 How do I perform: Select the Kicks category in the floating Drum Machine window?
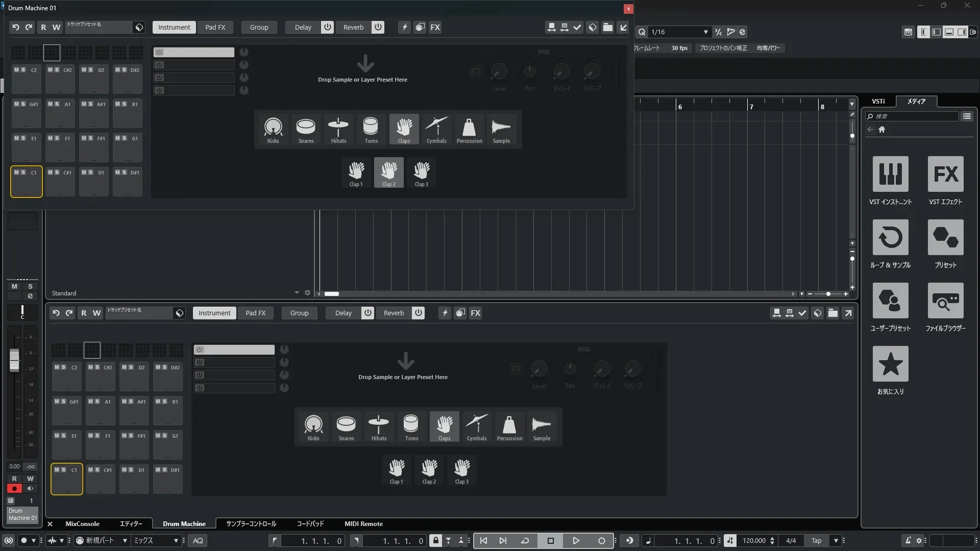[273, 130]
